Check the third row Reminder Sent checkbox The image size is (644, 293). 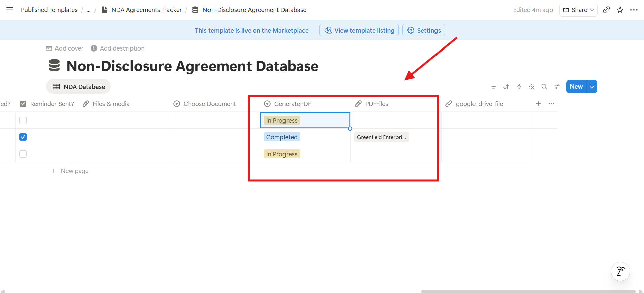pos(23,154)
